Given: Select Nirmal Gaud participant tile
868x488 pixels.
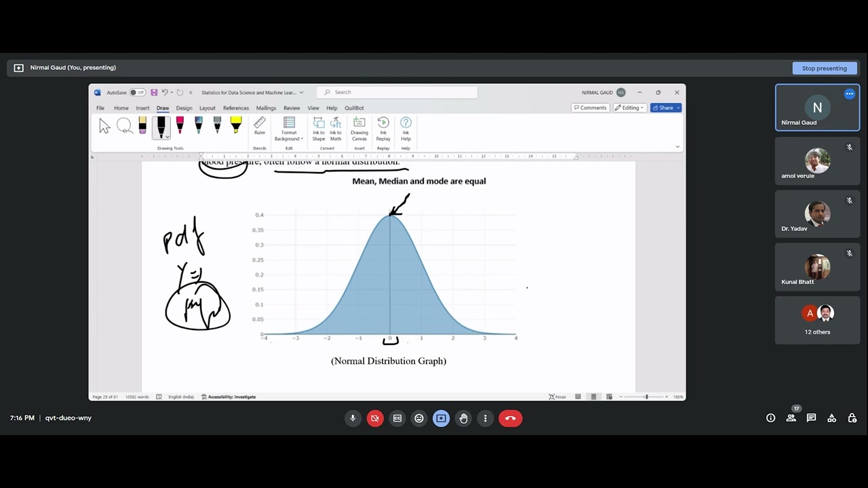Looking at the screenshot, I should [x=817, y=107].
